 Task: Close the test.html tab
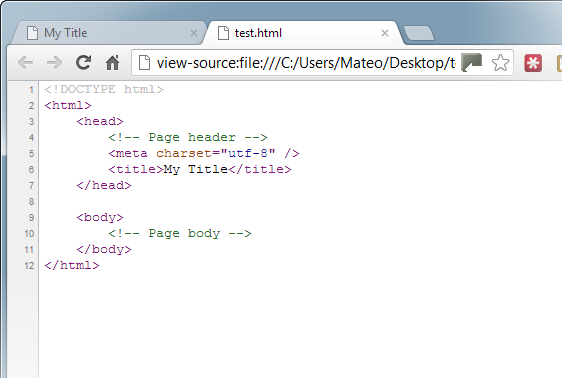coord(385,33)
